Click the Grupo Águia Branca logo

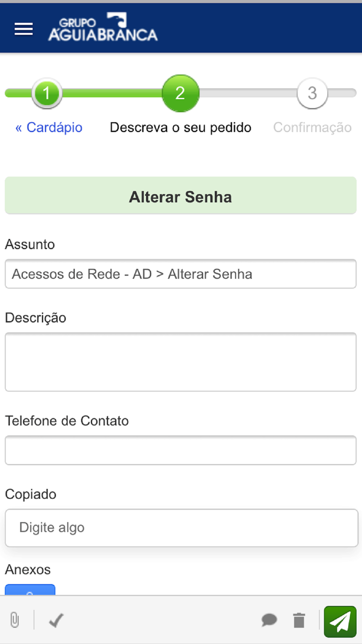point(103,26)
